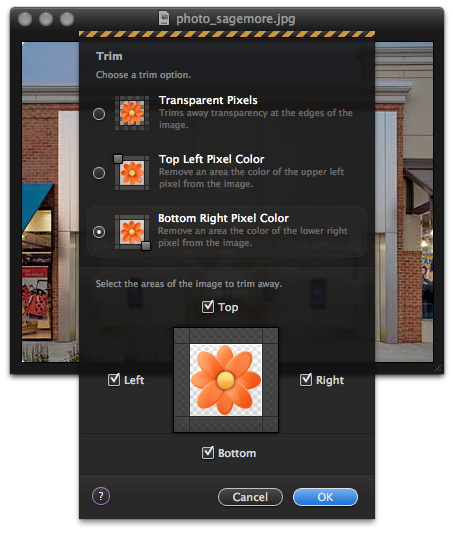Viewport: 453px width, 549px height.
Task: Select the Top Left Pixel Color radio button
Action: 99,173
